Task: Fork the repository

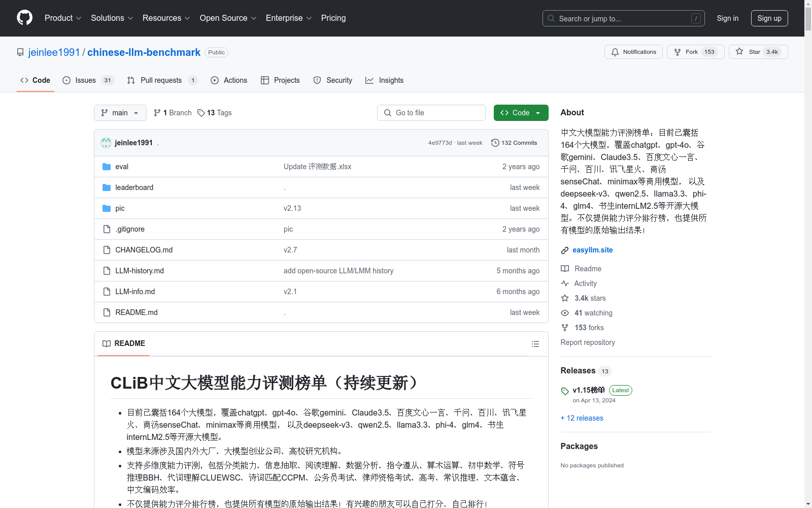Action: coord(695,52)
